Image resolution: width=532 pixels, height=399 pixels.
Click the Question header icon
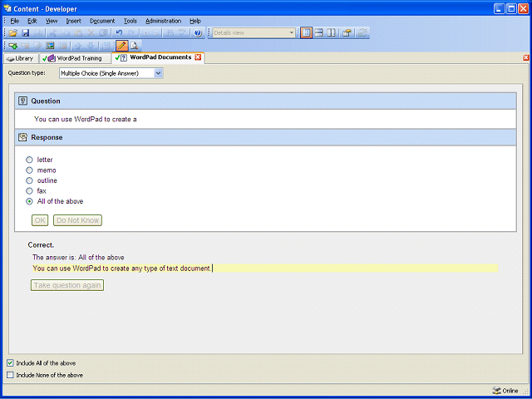(x=22, y=101)
